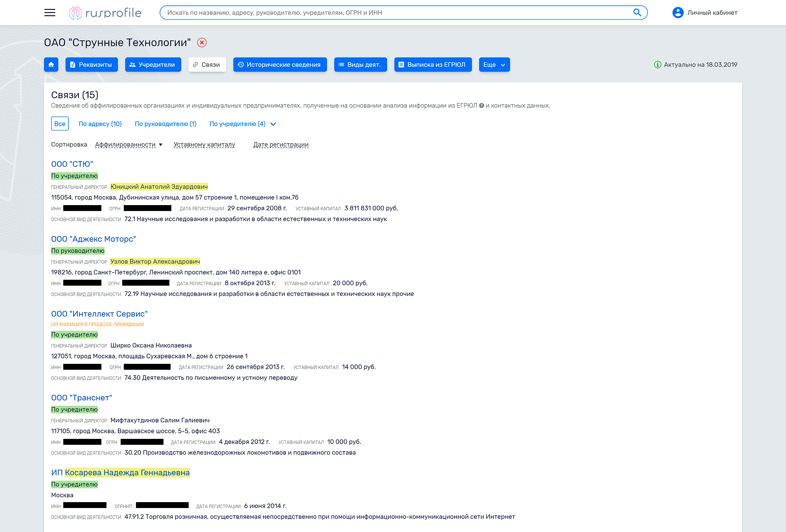
Task: Click the capital value 3 811 831 000 руб.
Action: coord(371,208)
